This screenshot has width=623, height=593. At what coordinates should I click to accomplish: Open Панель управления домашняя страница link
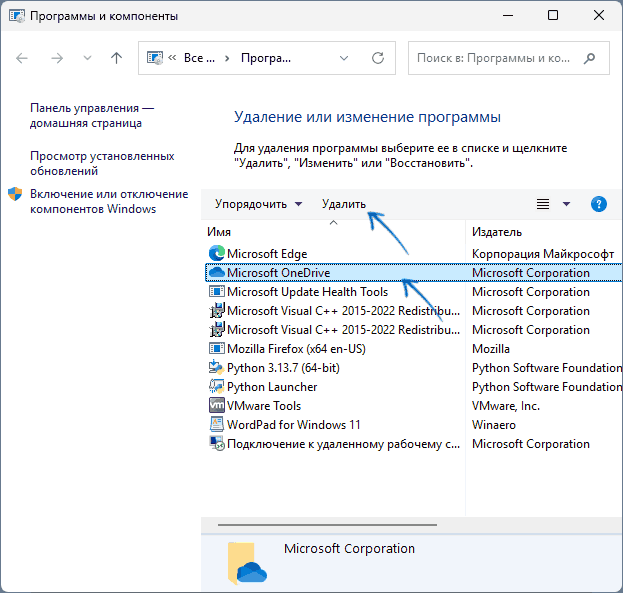tap(91, 115)
